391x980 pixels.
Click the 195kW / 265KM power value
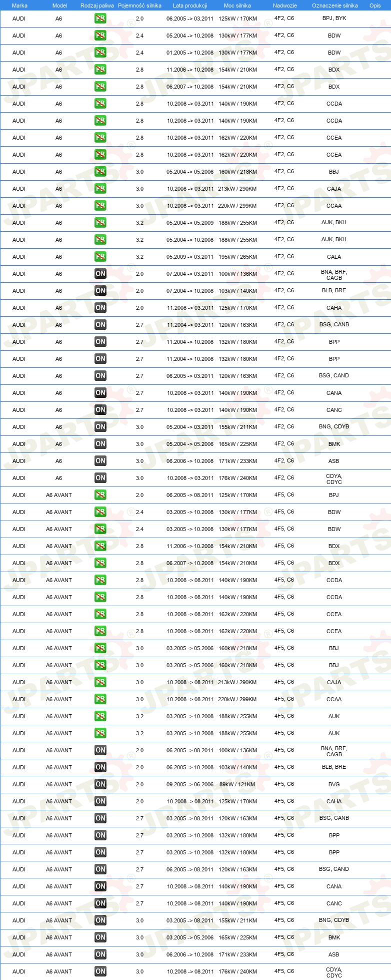pyautogui.click(x=237, y=257)
